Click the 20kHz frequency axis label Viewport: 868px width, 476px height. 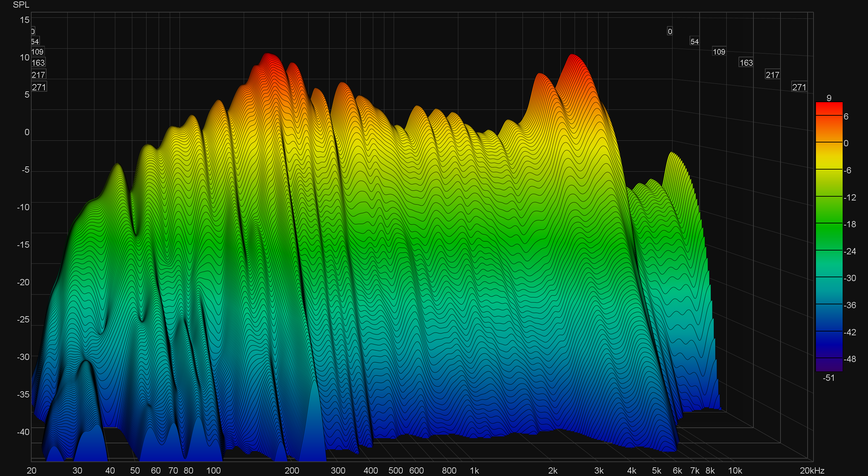812,470
